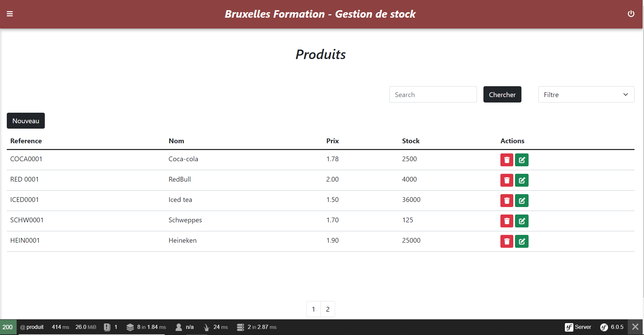Edit the RedBull product
This screenshot has width=644, height=335.
(x=522, y=180)
